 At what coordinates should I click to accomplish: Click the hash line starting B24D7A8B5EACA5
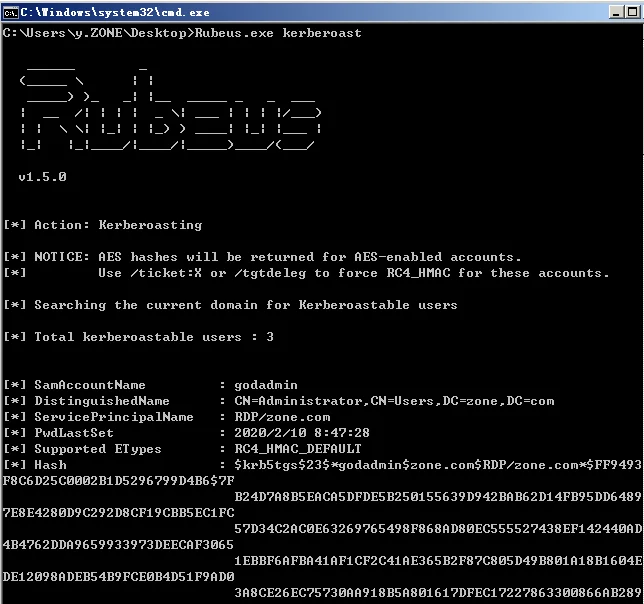438,497
